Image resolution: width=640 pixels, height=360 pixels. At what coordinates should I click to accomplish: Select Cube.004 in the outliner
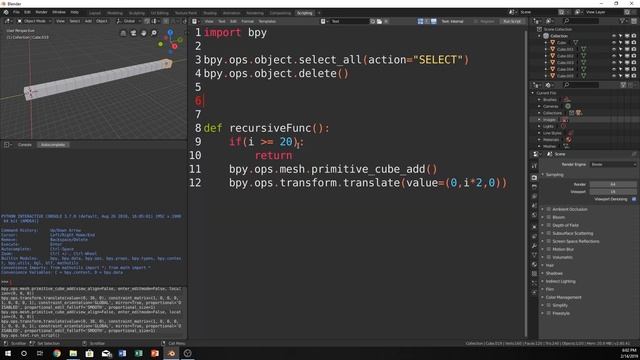point(565,69)
